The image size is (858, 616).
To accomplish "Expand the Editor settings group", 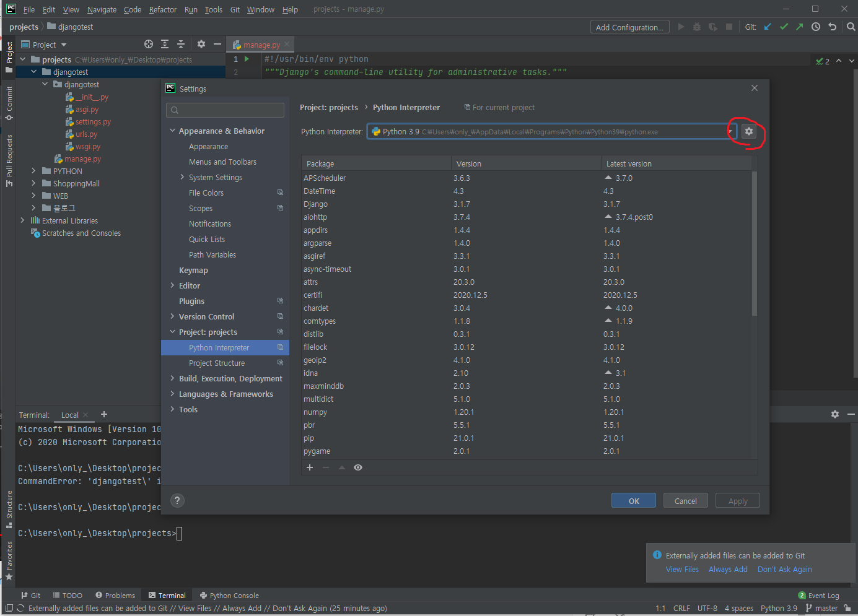I will [x=173, y=285].
